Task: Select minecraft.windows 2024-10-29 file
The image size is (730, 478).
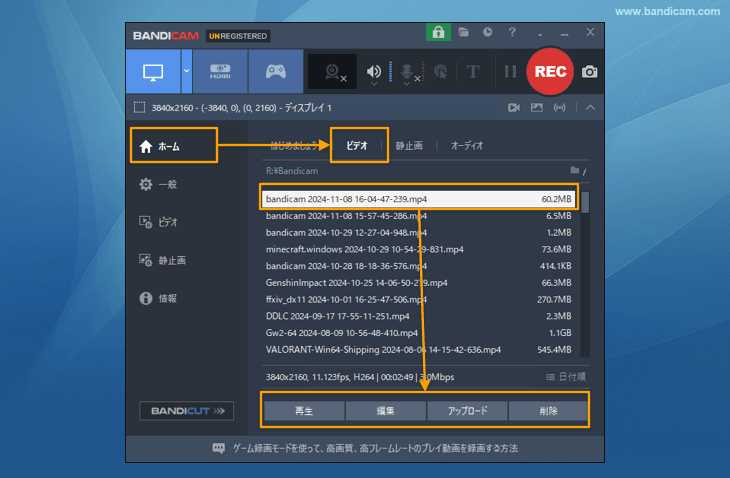Action: coord(418,249)
